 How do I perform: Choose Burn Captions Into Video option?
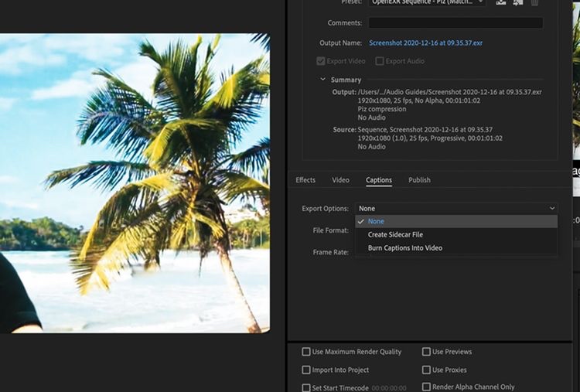tap(456, 247)
